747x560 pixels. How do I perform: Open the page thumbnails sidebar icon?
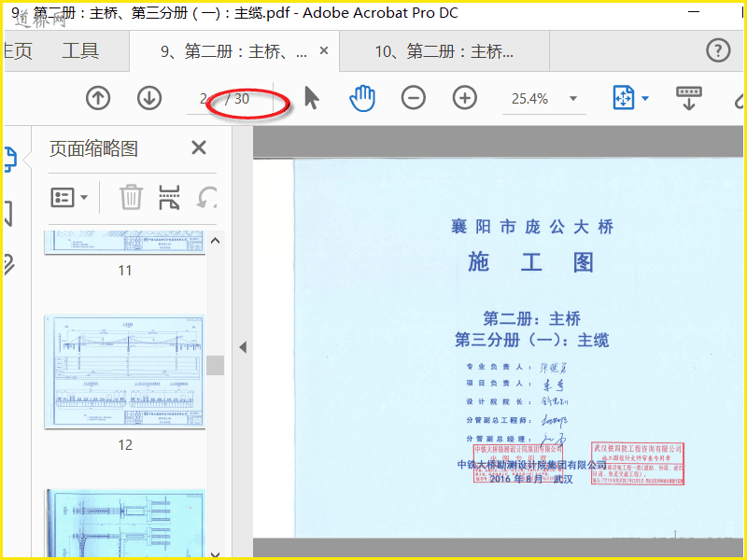tap(10, 159)
